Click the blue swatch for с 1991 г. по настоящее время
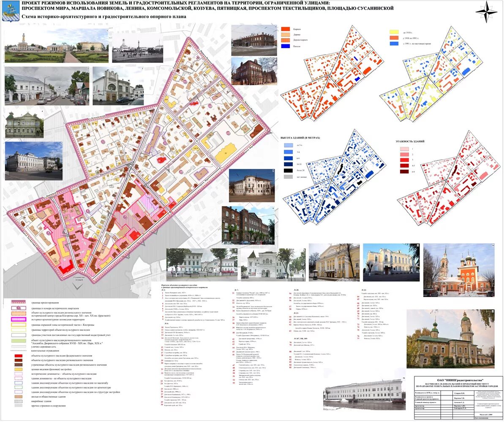Screen dimensions: 504x422 click(395, 43)
